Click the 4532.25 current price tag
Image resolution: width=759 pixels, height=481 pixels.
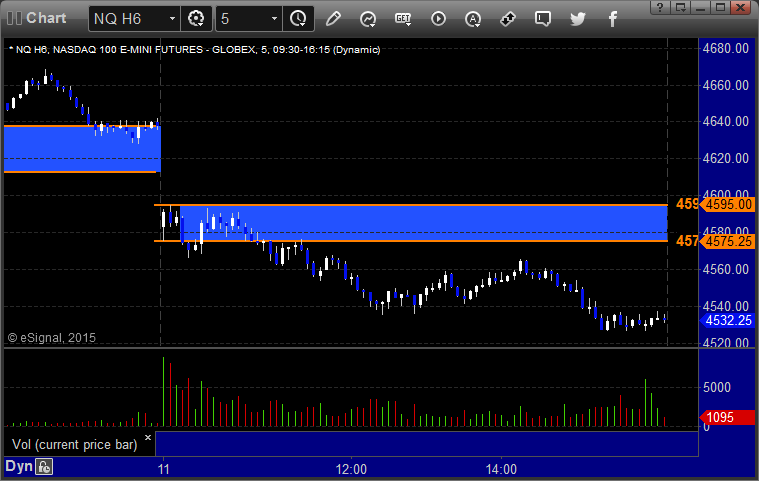tap(728, 320)
